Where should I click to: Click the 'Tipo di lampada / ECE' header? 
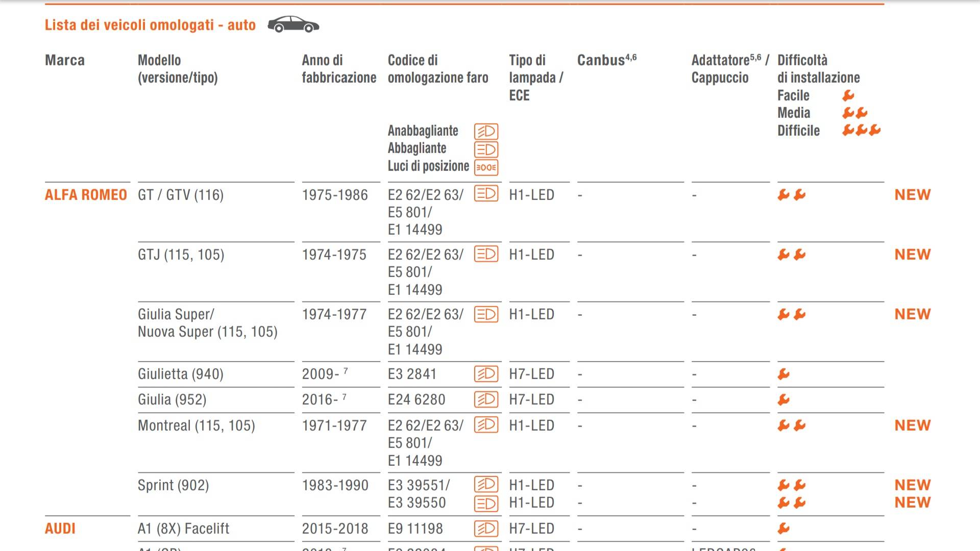(x=536, y=78)
